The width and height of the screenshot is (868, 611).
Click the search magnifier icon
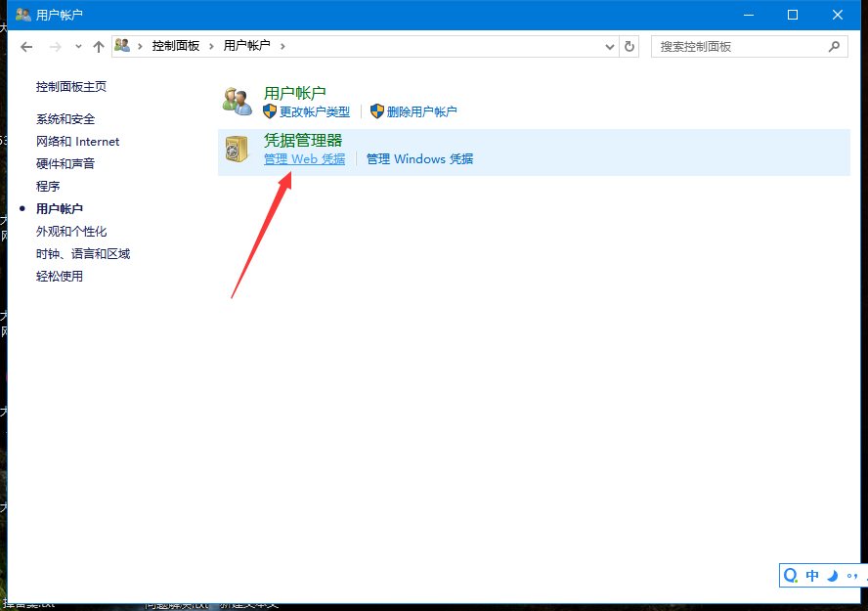pos(834,47)
